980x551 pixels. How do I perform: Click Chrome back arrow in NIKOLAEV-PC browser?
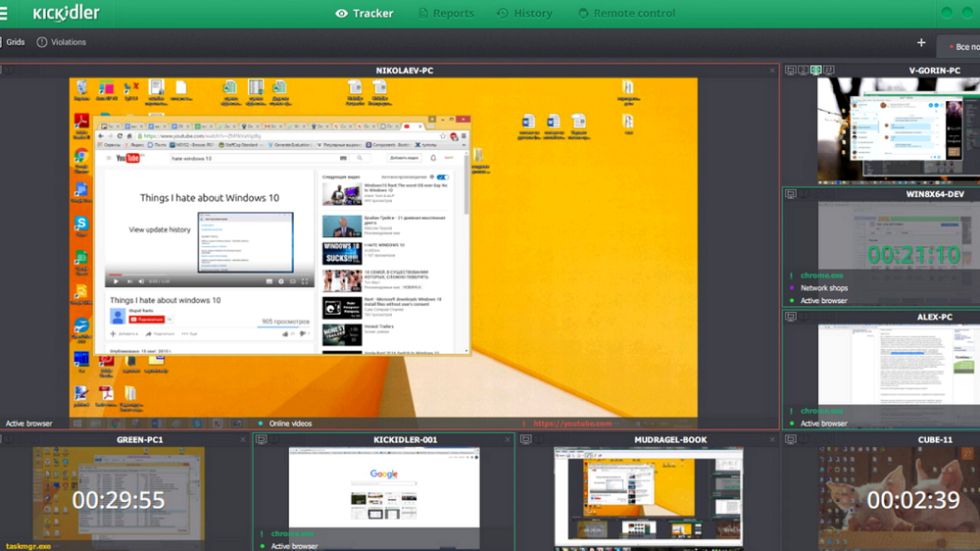pyautogui.click(x=101, y=135)
